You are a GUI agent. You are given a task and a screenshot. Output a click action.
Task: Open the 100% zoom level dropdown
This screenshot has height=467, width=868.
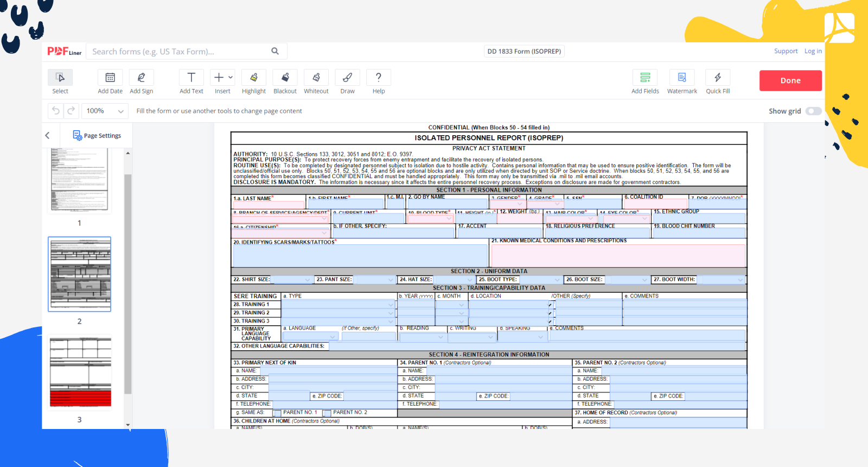pyautogui.click(x=105, y=111)
